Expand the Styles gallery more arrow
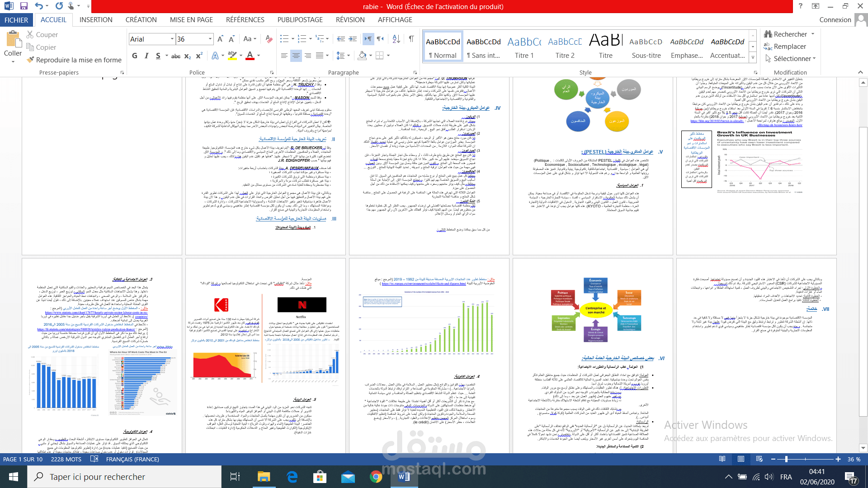The image size is (868, 488). point(753,57)
